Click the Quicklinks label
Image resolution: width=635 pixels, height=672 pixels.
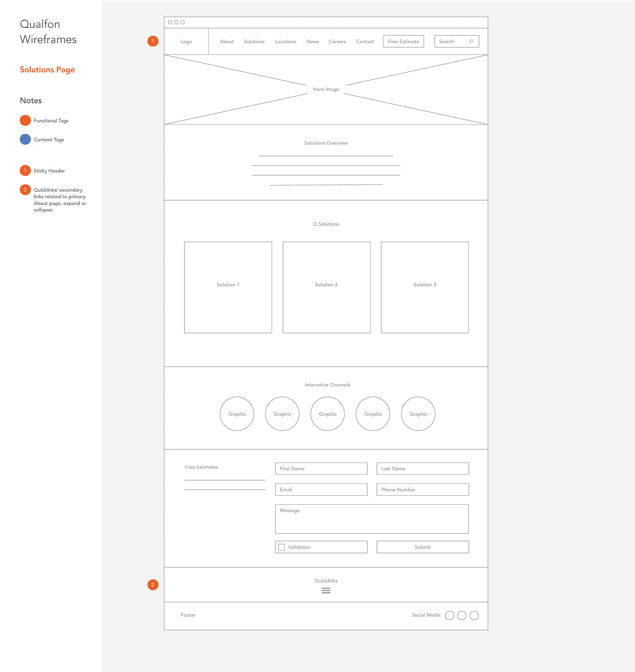tap(326, 580)
